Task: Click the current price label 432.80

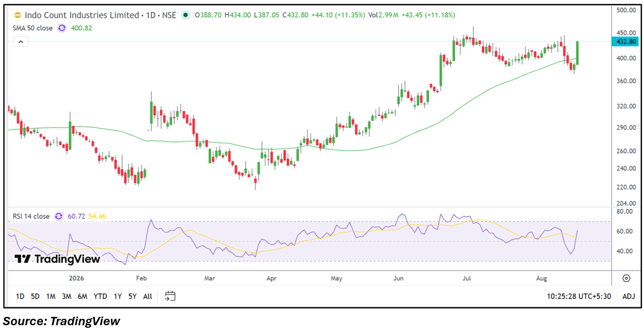Action: click(624, 42)
